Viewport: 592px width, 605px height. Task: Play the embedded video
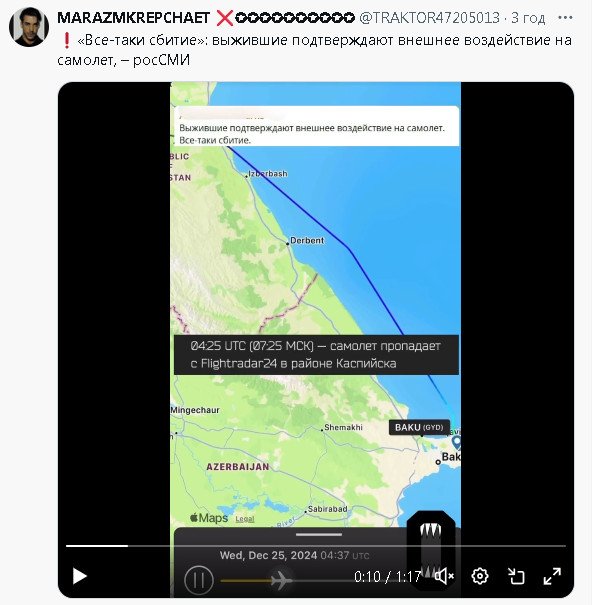point(80,576)
